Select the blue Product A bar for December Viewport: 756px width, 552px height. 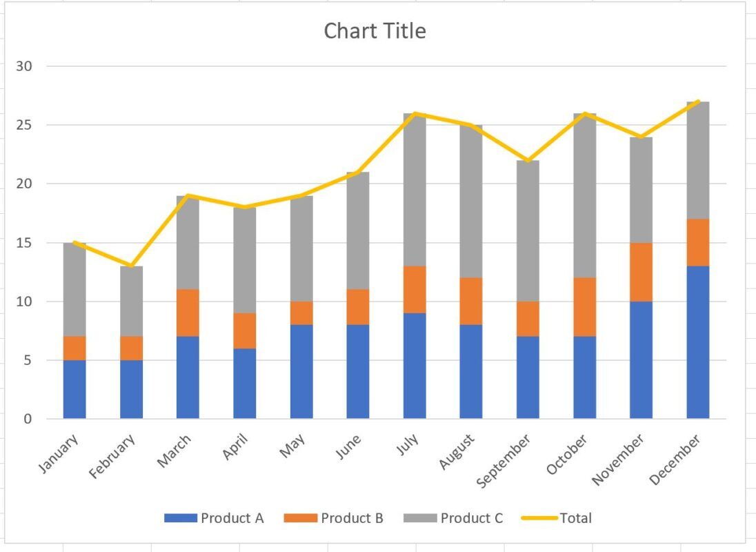[x=697, y=342]
